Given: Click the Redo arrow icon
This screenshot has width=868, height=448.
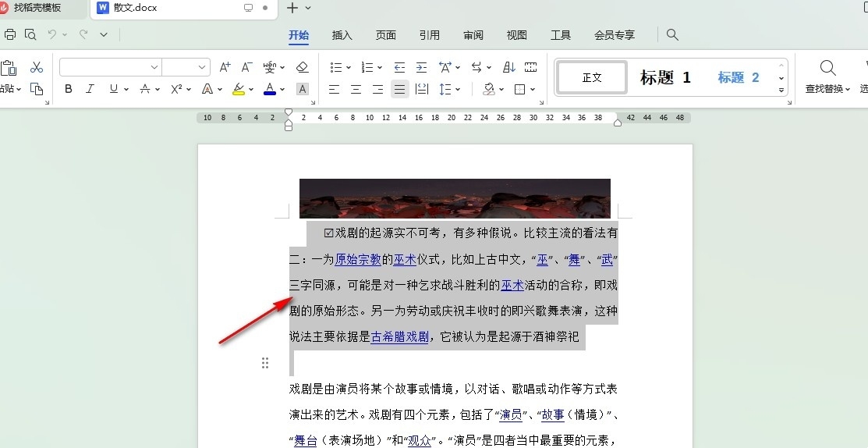Looking at the screenshot, I should pos(83,34).
